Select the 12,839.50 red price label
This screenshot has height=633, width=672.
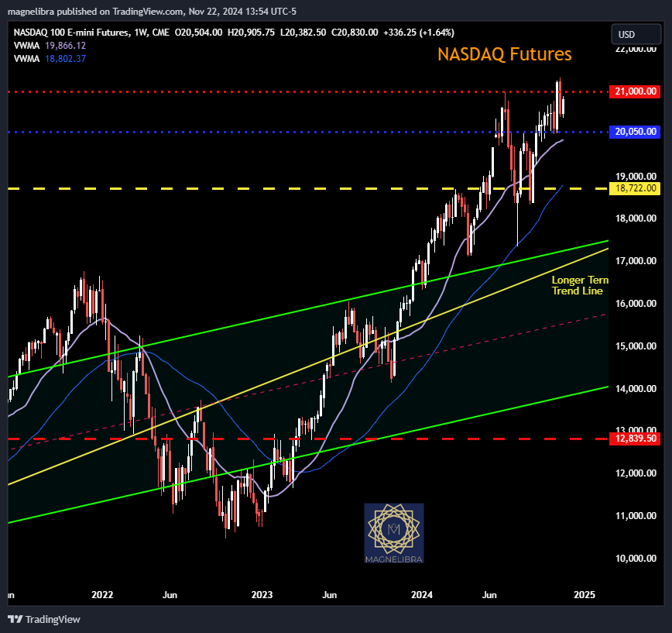[635, 439]
